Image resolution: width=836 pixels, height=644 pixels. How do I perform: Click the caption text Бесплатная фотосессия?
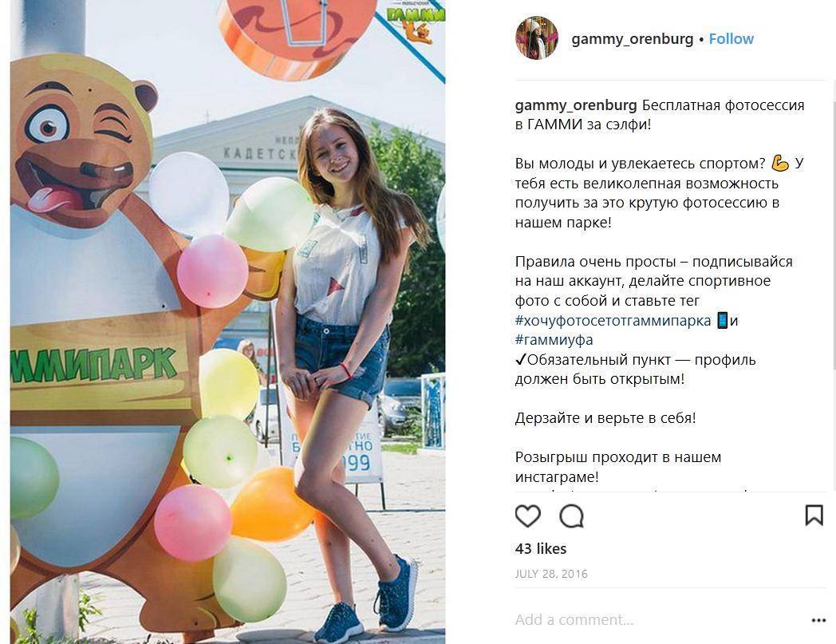tap(723, 105)
